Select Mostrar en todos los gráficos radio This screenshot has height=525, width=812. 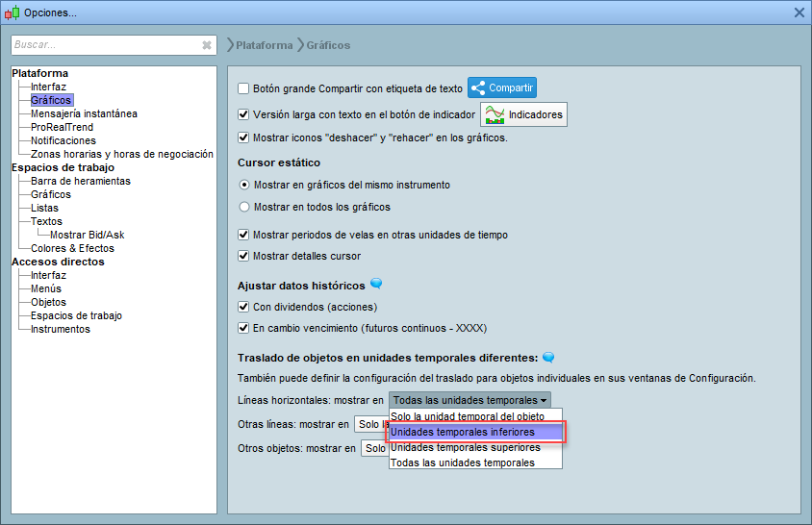(244, 207)
